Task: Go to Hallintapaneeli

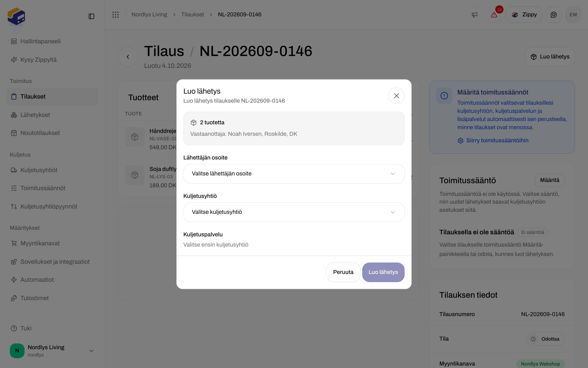Action: point(52,41)
